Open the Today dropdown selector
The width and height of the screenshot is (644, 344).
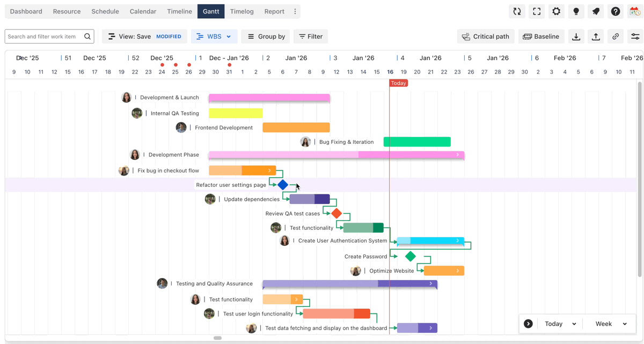pos(560,324)
